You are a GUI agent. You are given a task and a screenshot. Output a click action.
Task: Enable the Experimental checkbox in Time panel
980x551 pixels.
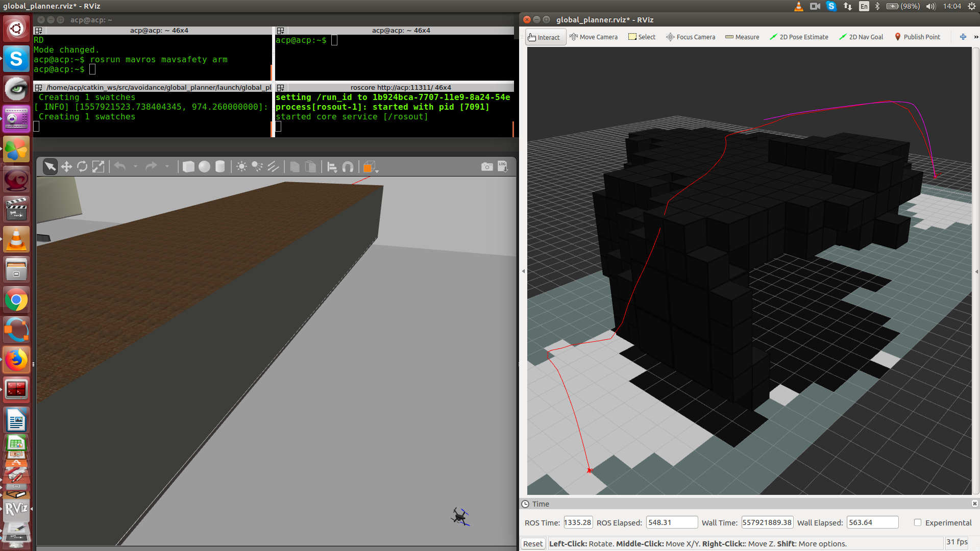coord(917,522)
